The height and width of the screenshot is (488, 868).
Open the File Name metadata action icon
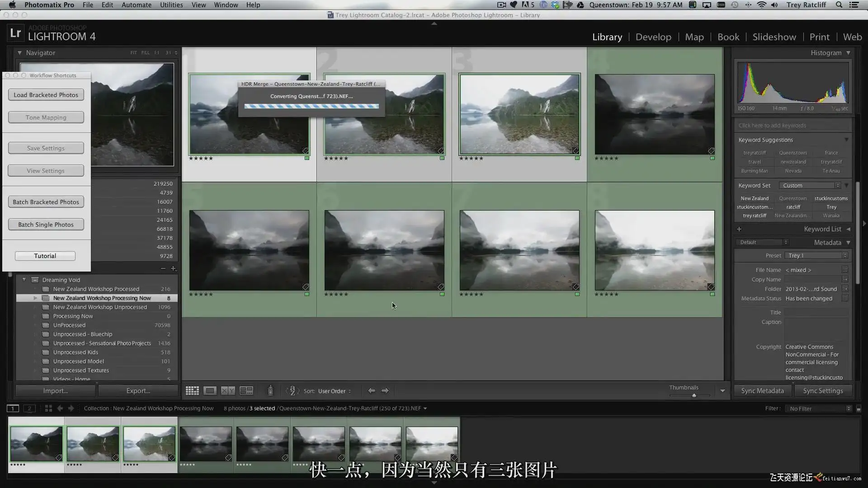tap(845, 270)
